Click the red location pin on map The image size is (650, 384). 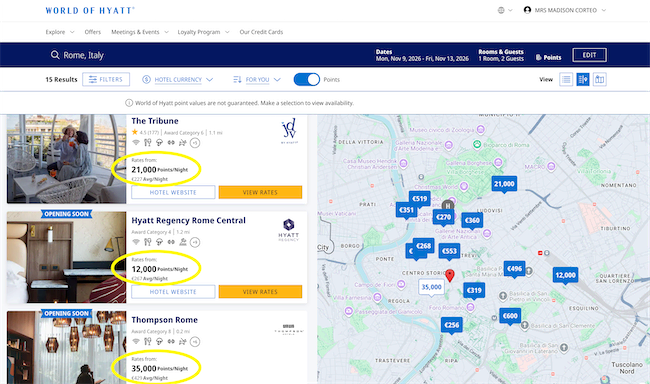pos(450,275)
